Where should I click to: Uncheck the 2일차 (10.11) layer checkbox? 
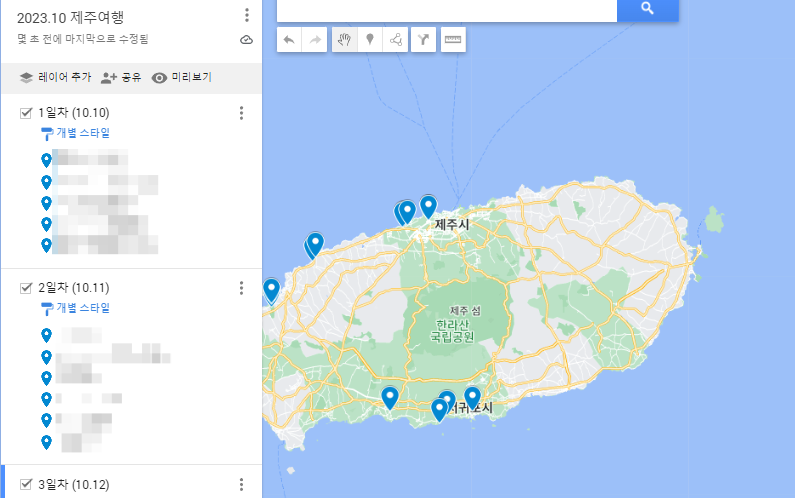[26, 288]
